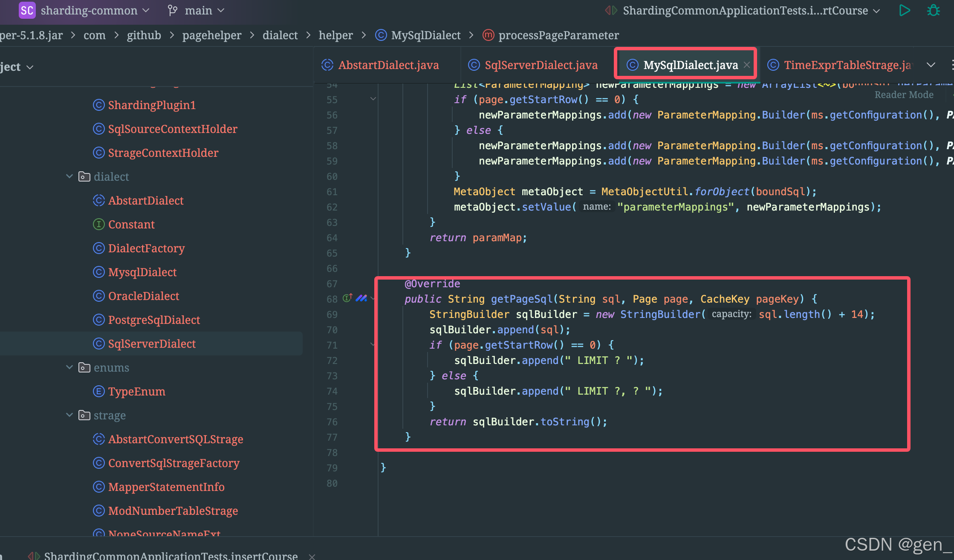The height and width of the screenshot is (560, 954).
Task: Close the MySqlDialect.java tab
Action: pyautogui.click(x=746, y=65)
